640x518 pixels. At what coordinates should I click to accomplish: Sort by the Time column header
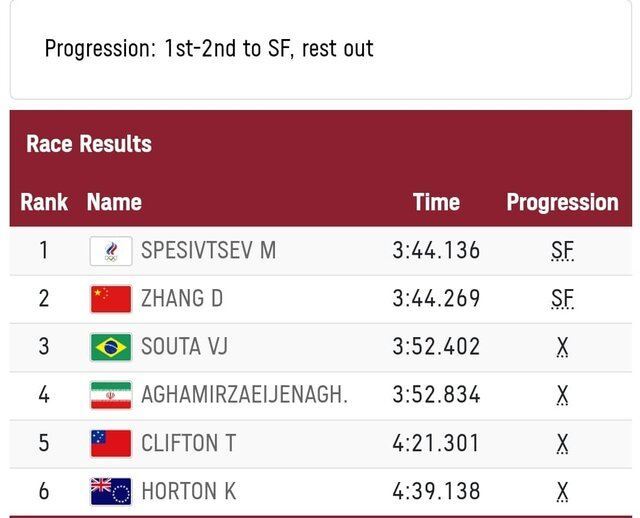click(x=436, y=202)
